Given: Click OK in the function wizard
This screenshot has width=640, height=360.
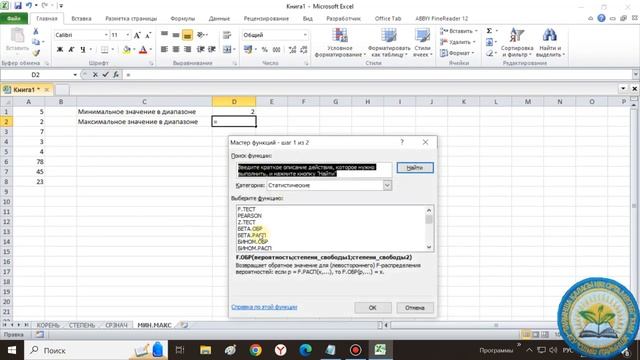Looking at the screenshot, I should pos(373,308).
